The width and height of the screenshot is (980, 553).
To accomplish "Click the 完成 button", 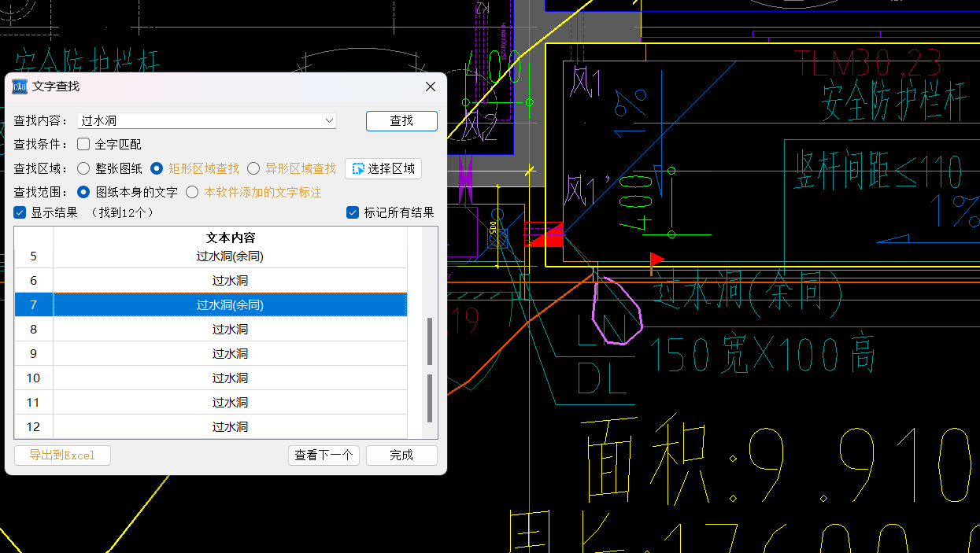I will coord(401,455).
